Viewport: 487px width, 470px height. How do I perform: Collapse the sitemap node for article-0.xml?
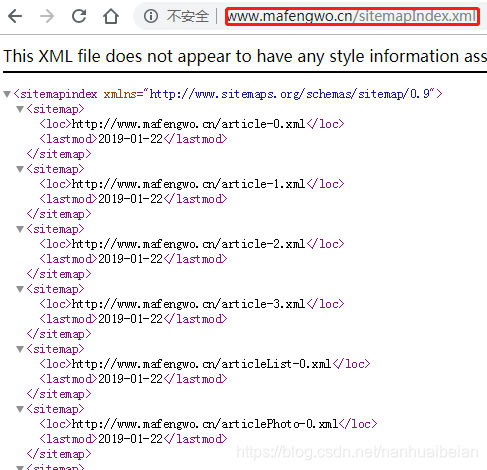pyautogui.click(x=20, y=109)
